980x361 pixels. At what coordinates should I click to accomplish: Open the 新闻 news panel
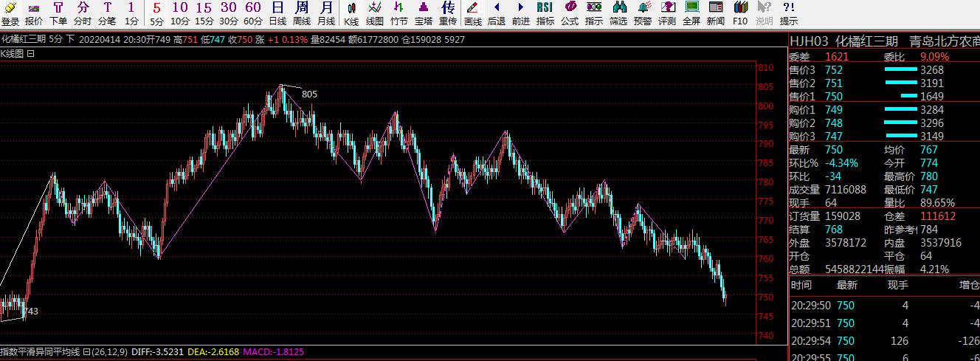point(716,13)
